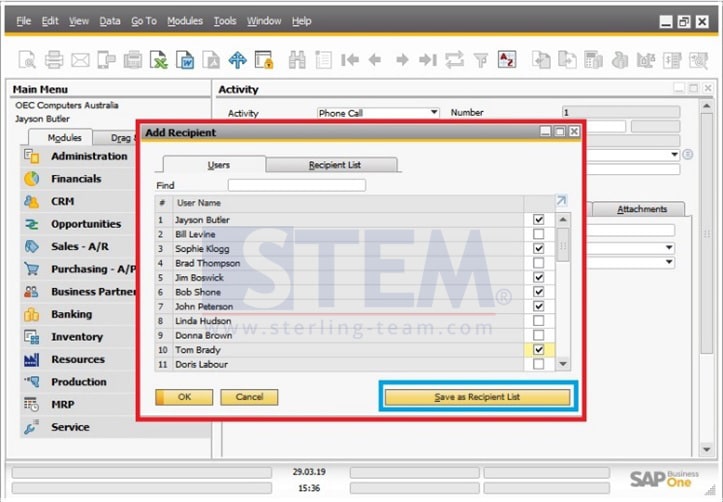Click the Find input field
Screen dimensions: 723x502
pyautogui.click(x=297, y=185)
